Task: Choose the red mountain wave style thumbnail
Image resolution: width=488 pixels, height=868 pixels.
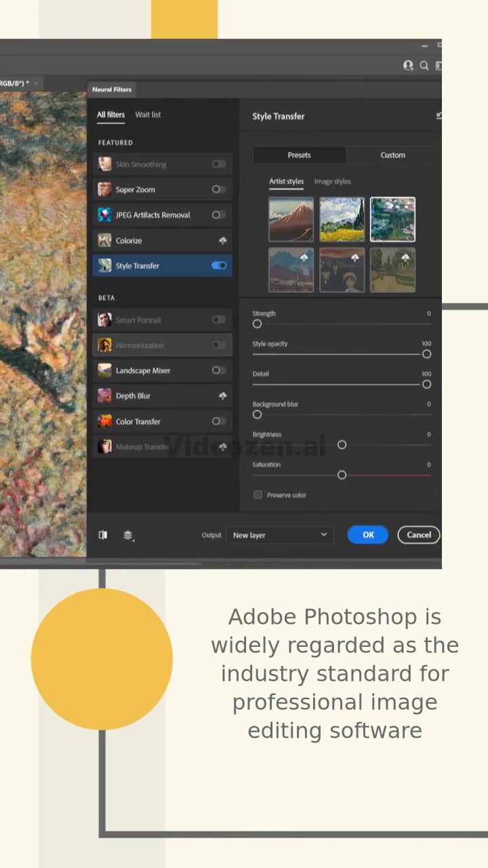Action: point(291,220)
